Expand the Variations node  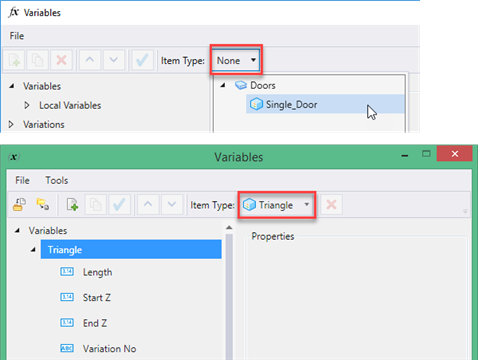(x=11, y=124)
